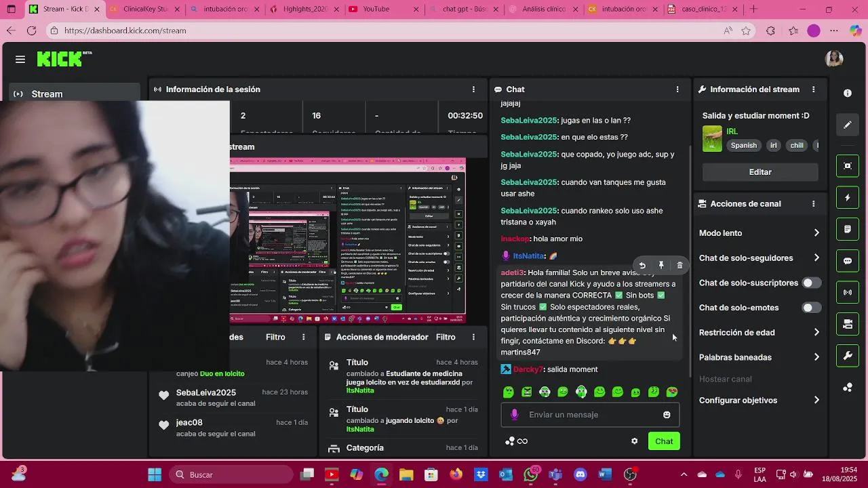
Task: Open Filtro for activities panel
Action: pyautogui.click(x=275, y=337)
